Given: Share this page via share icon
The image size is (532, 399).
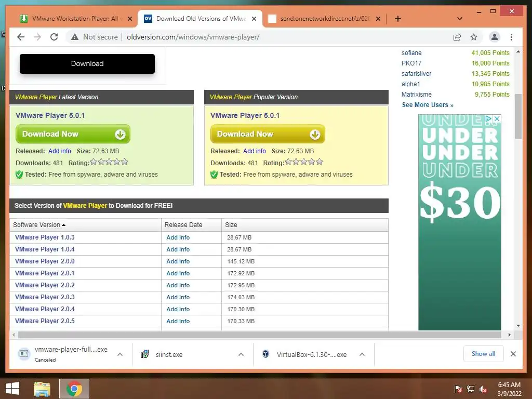Looking at the screenshot, I should click(457, 37).
